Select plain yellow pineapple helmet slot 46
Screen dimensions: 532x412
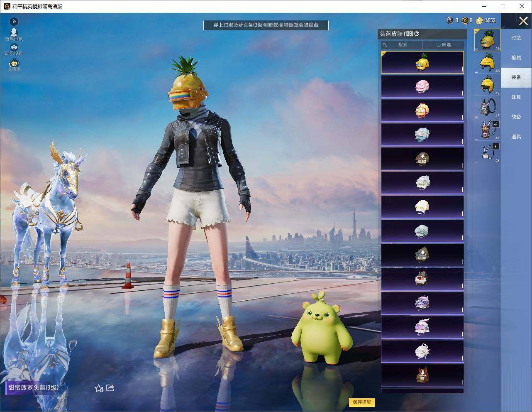coord(488,62)
